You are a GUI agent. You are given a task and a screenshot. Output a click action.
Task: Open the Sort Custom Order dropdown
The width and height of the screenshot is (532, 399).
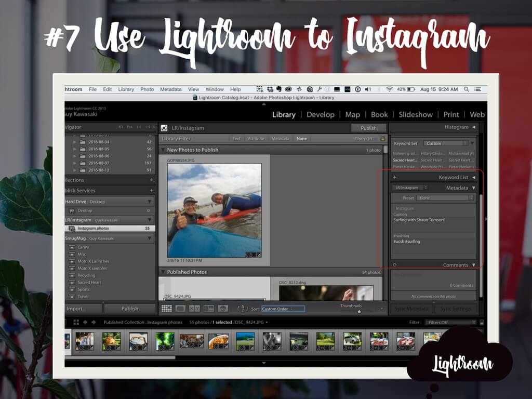pos(283,309)
